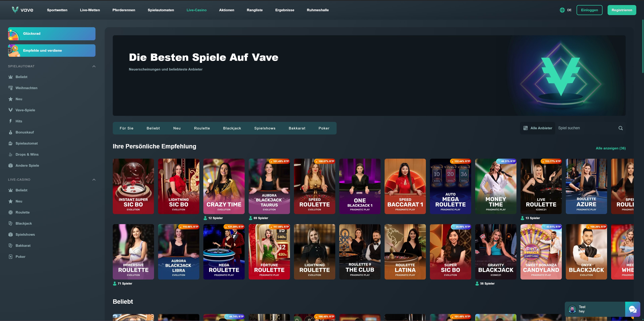Switch to the Bakkarat filter tab
Image resolution: width=644 pixels, height=321 pixels.
point(297,128)
